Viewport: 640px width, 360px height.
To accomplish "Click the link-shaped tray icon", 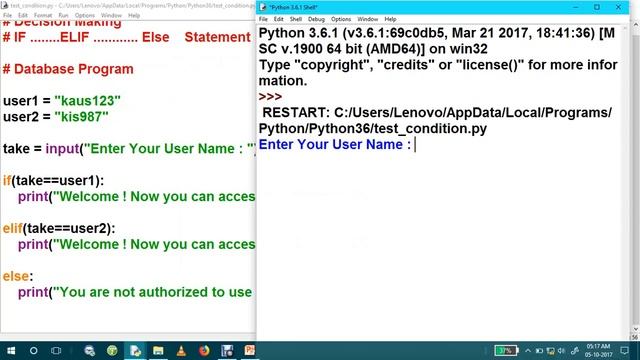I will pos(575,351).
